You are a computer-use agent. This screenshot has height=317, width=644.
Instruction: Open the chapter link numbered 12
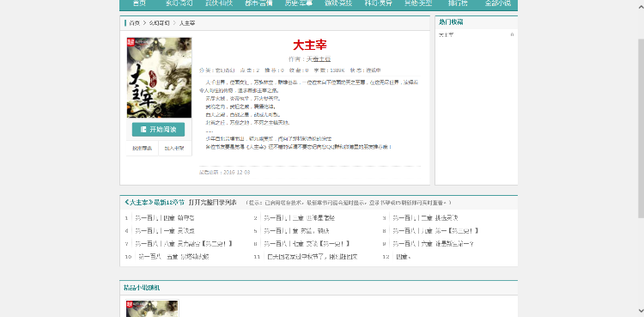[403, 257]
